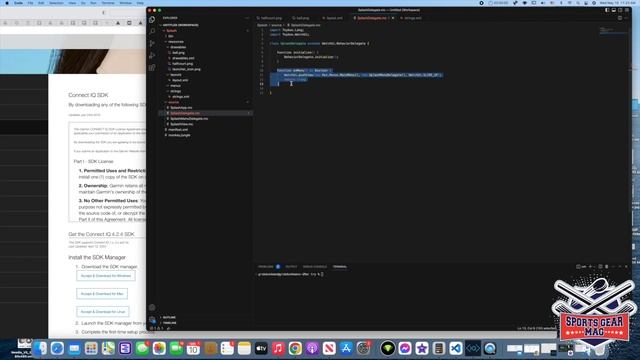This screenshot has width=640, height=360.
Task: Click the new terminal plus icon
Action: pos(590,267)
